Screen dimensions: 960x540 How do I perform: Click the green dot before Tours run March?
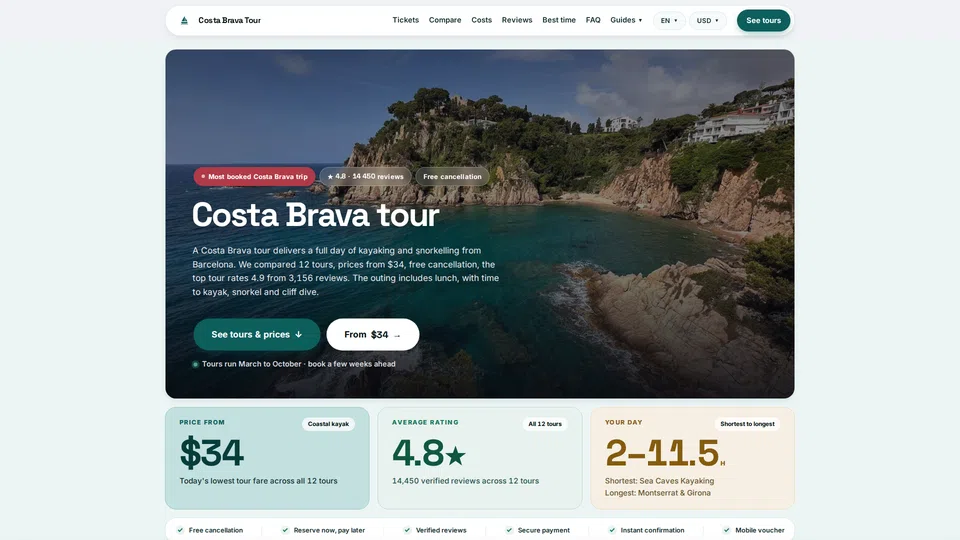195,364
